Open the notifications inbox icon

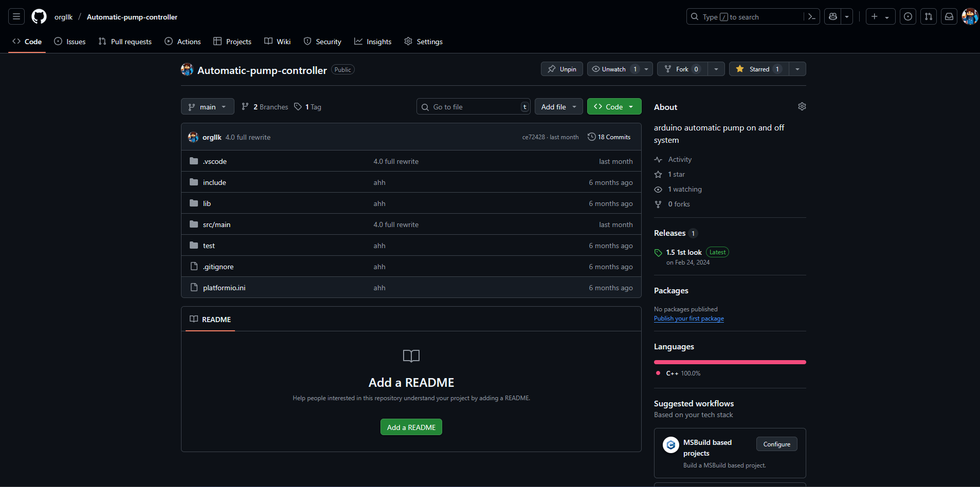pos(949,16)
